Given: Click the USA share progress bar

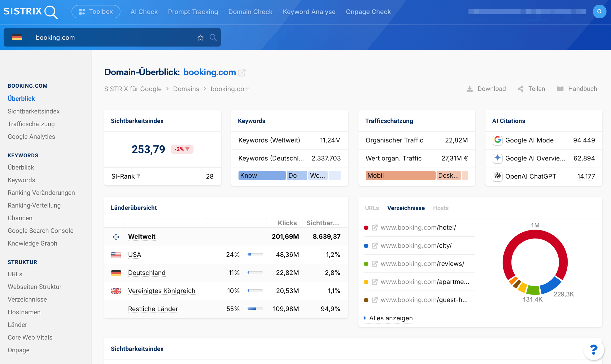Looking at the screenshot, I should point(255,255).
